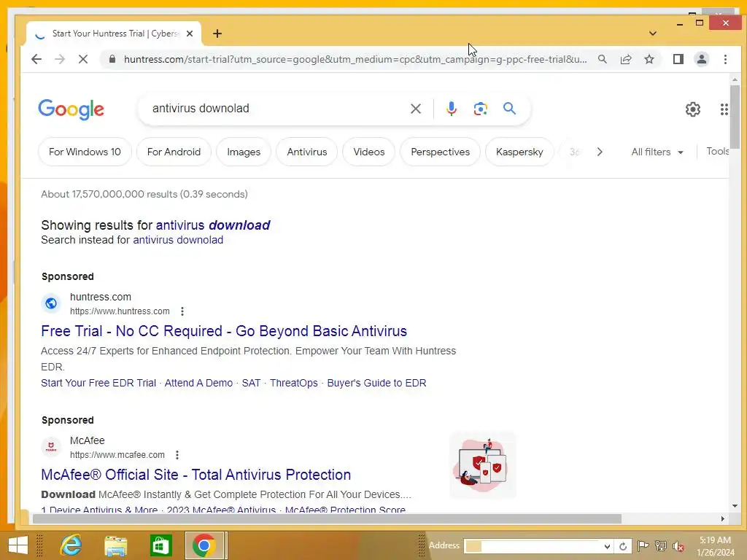Switch to Images results

pos(244,152)
